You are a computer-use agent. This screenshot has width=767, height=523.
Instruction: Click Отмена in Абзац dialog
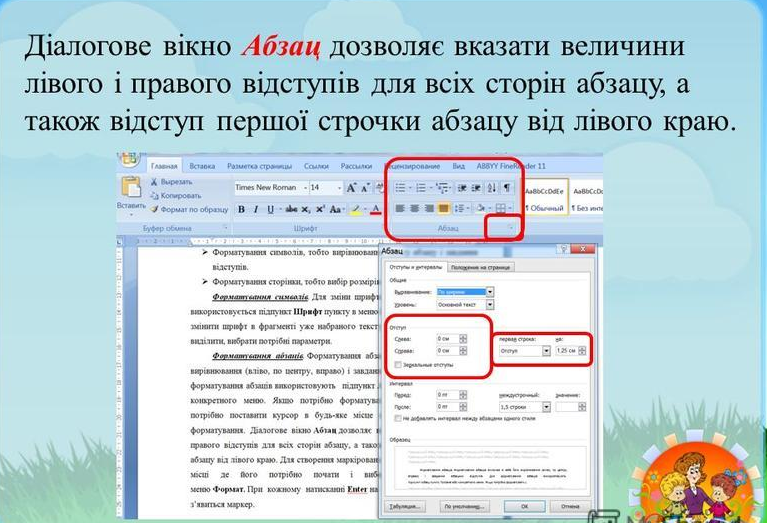pyautogui.click(x=570, y=506)
